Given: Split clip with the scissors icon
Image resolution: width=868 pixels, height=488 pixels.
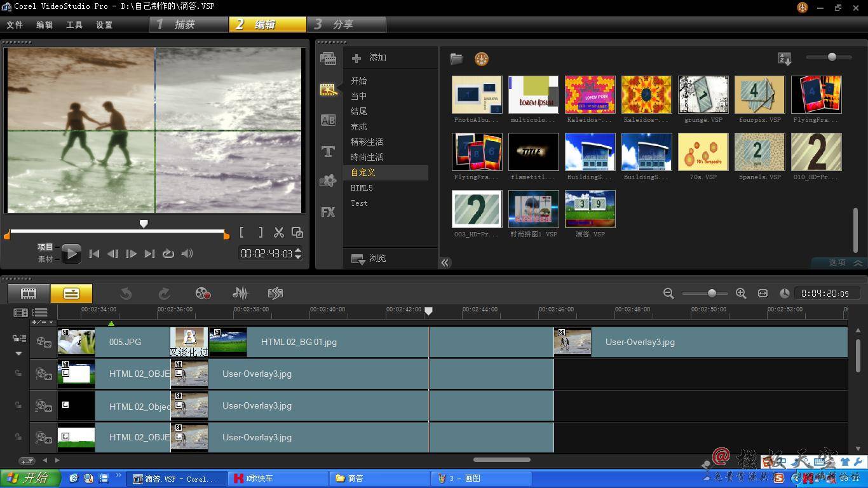Looking at the screenshot, I should pos(278,233).
